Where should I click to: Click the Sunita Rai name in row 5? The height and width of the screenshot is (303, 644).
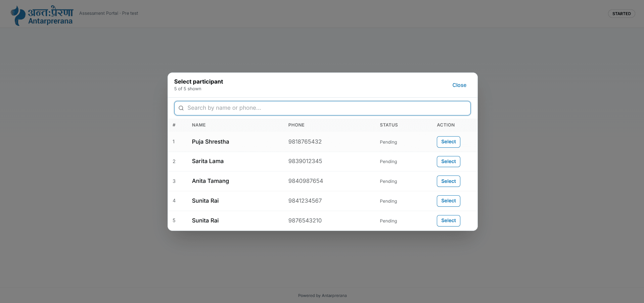(205, 220)
